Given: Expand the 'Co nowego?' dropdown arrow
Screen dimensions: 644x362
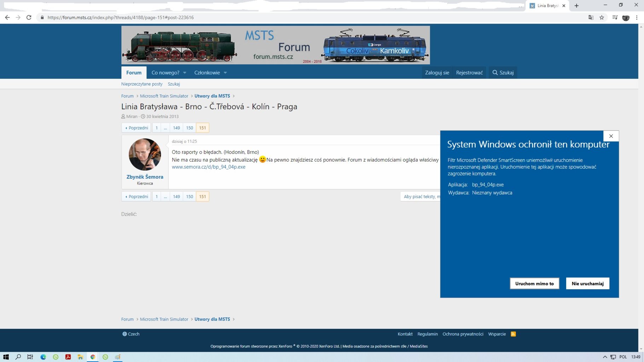Looking at the screenshot, I should [185, 73].
